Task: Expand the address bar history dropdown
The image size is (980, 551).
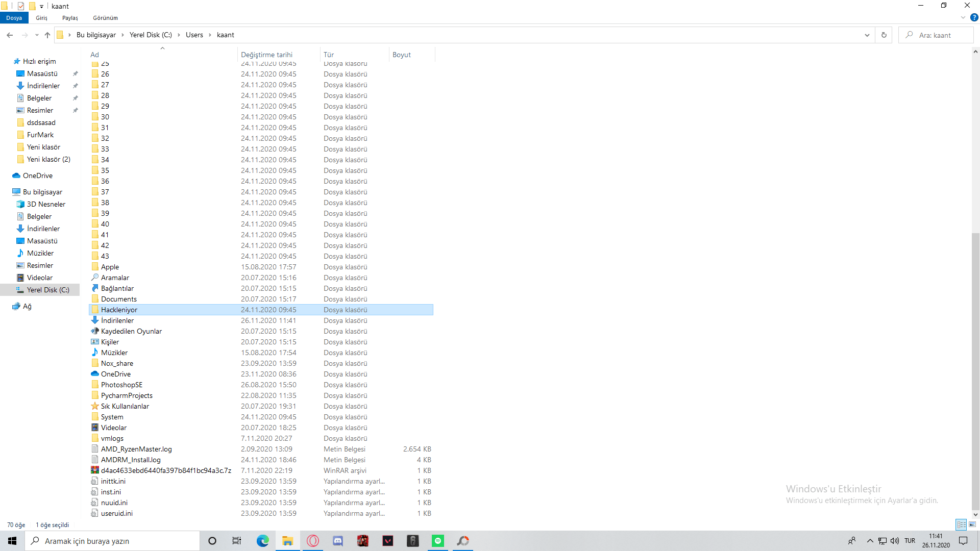Action: 867,35
